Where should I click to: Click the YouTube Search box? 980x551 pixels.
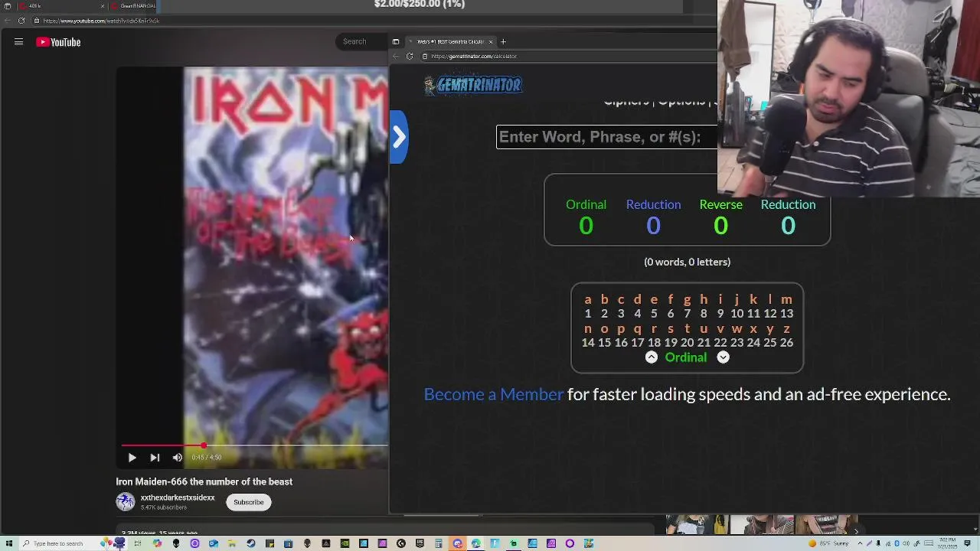[x=362, y=41]
